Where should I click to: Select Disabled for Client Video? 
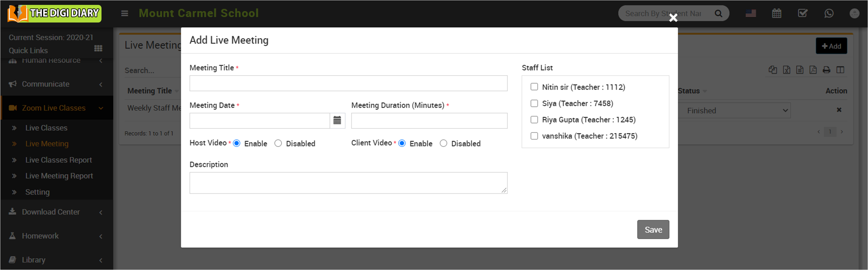(444, 144)
